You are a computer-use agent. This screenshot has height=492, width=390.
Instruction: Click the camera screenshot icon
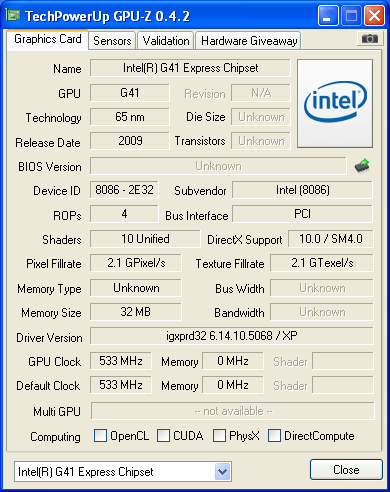(x=370, y=39)
